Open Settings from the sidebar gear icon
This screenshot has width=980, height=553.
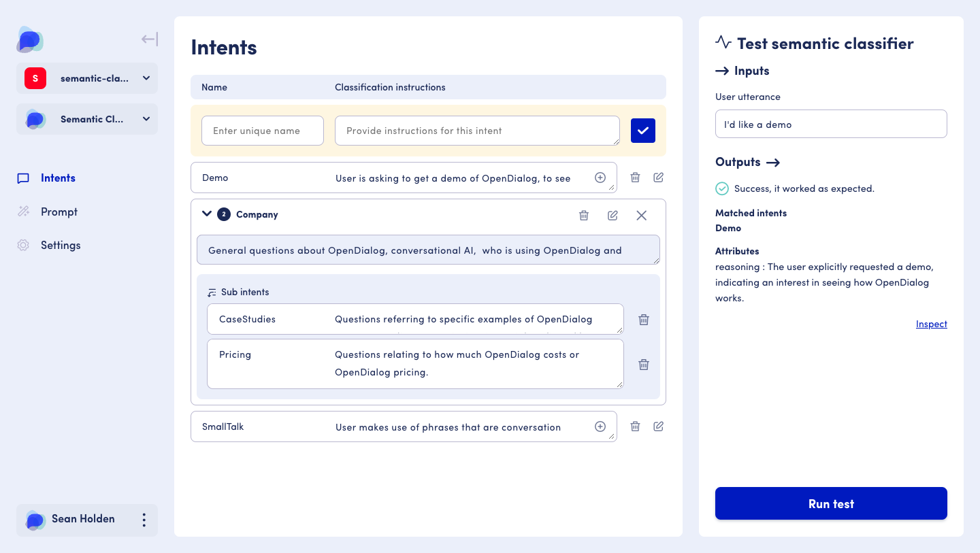(23, 245)
